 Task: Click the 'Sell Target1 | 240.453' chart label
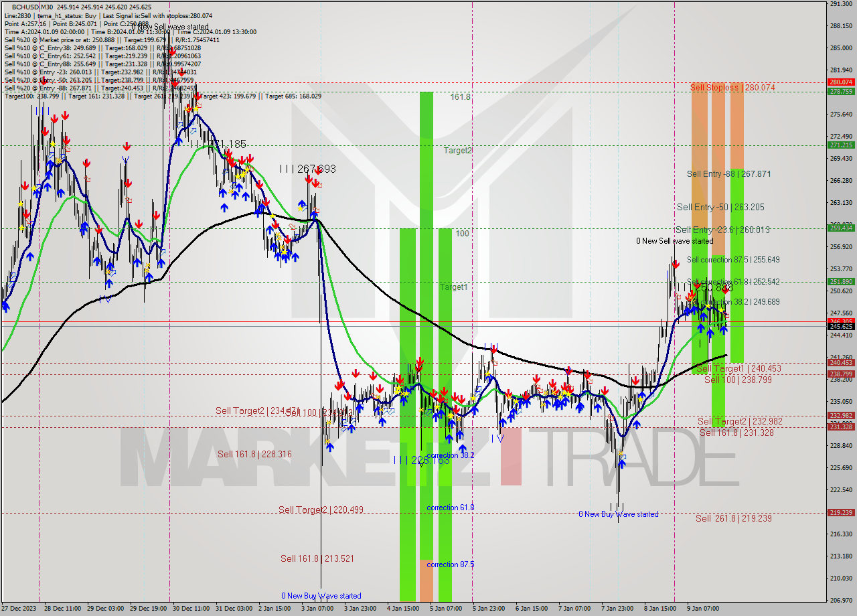point(738,369)
